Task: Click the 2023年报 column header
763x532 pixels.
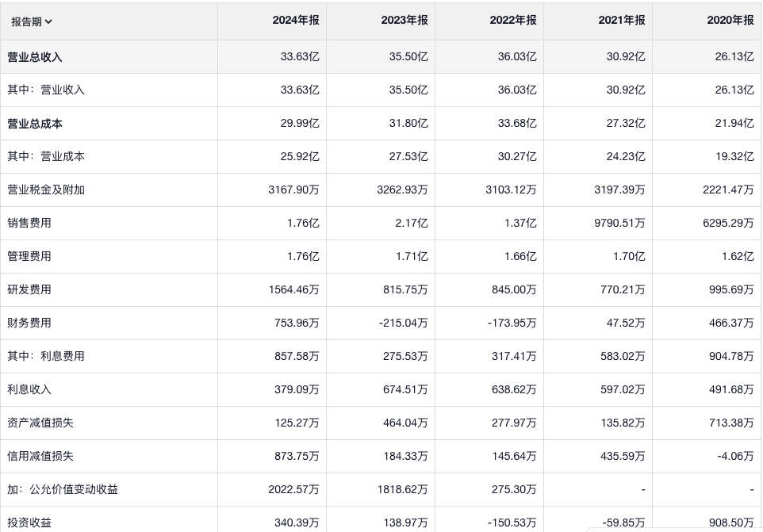Action: click(x=404, y=21)
